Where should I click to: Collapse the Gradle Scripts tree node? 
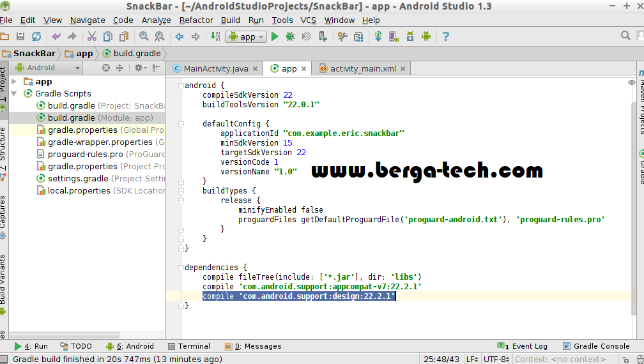[x=14, y=94]
